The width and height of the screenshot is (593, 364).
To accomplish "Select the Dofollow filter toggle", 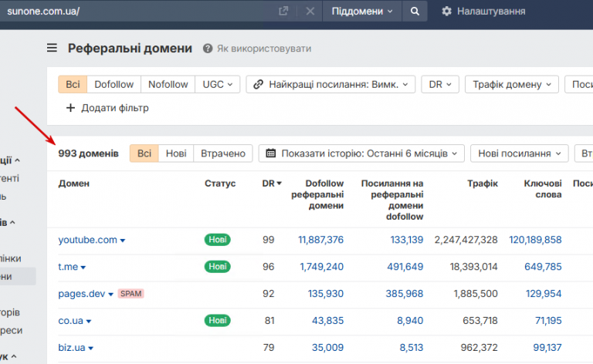I will pos(114,84).
